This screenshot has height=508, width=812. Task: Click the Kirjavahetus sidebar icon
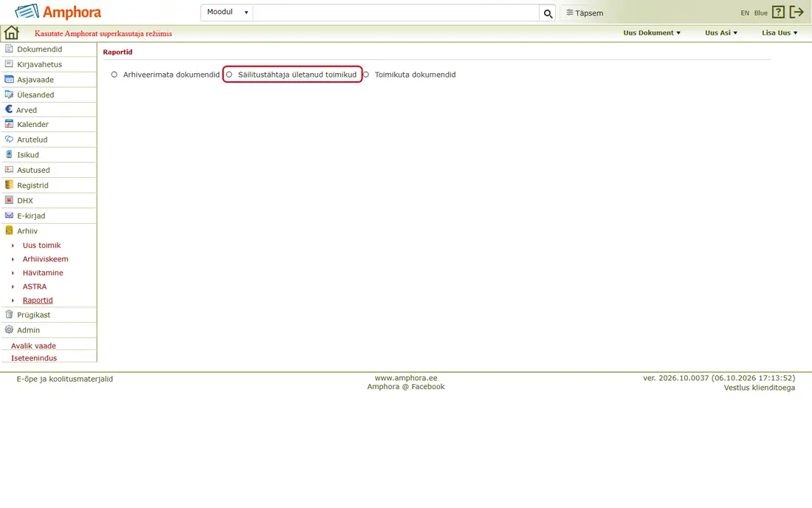[9, 64]
